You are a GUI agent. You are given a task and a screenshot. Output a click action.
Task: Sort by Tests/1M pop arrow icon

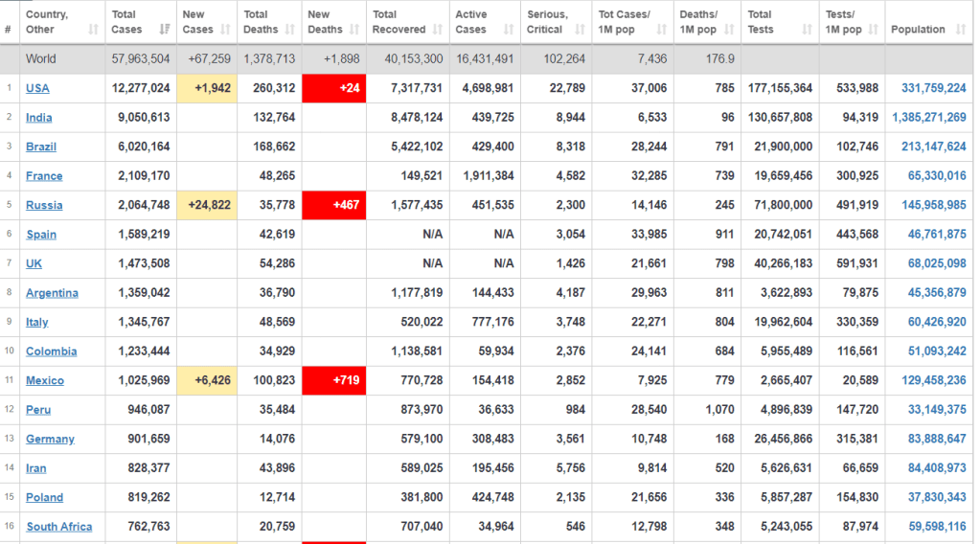(x=874, y=30)
